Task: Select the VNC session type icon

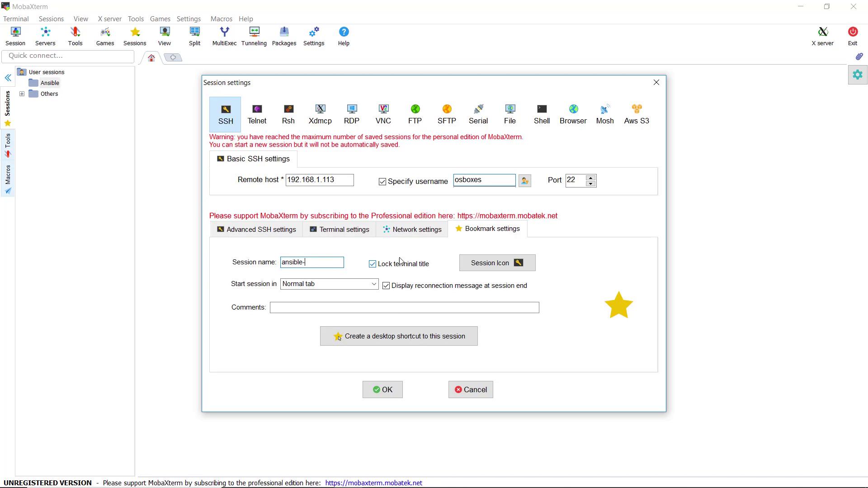Action: click(383, 114)
